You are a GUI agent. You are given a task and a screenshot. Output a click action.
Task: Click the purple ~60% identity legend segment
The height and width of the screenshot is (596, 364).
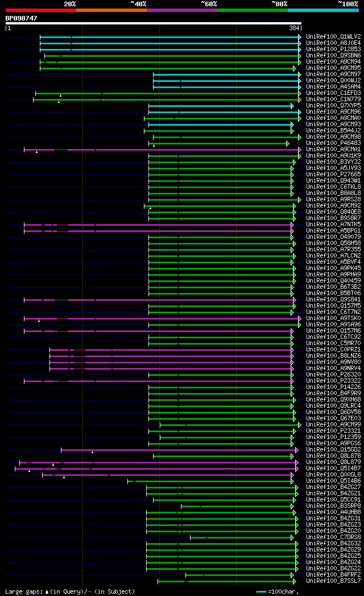(181, 10)
